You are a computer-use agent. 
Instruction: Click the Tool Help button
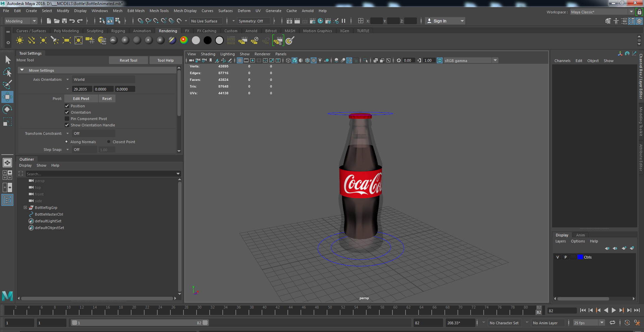pyautogui.click(x=165, y=60)
